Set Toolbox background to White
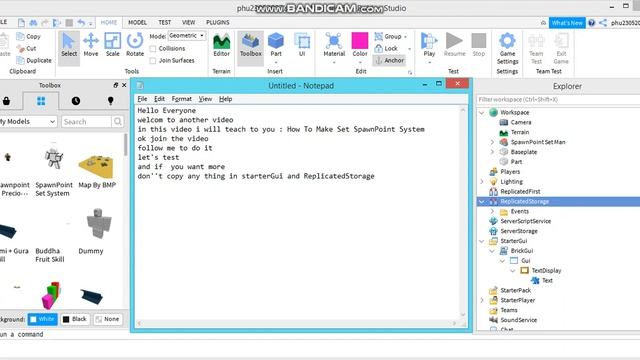 (42, 319)
